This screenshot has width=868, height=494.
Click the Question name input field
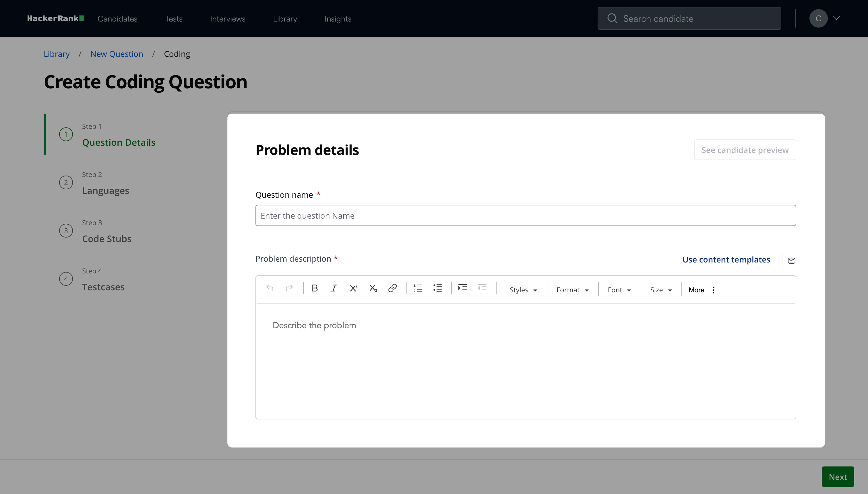tap(525, 215)
